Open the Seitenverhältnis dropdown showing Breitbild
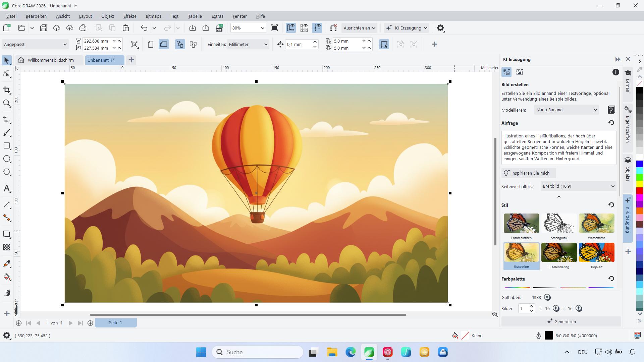Image resolution: width=644 pixels, height=362 pixels. (x=578, y=186)
